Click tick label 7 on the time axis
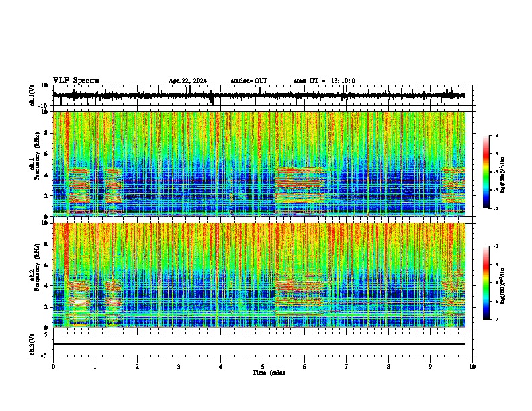 [347, 367]
